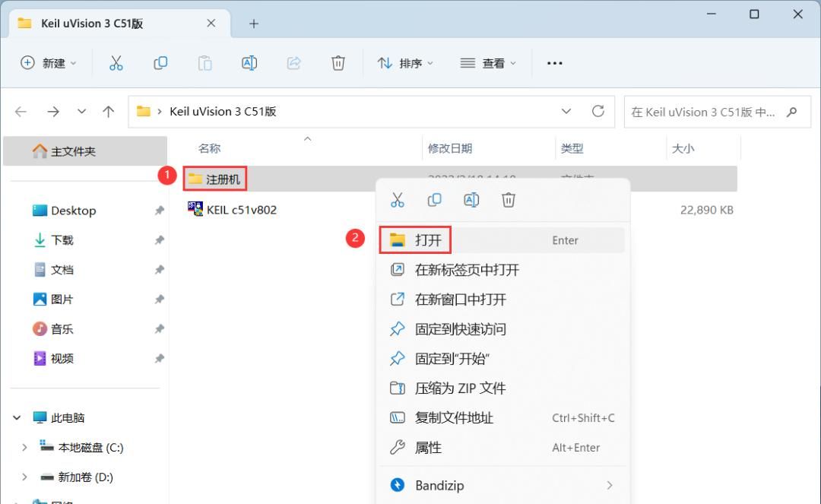Pin 注册机 to Start menu
The width and height of the screenshot is (821, 504).
click(452, 358)
